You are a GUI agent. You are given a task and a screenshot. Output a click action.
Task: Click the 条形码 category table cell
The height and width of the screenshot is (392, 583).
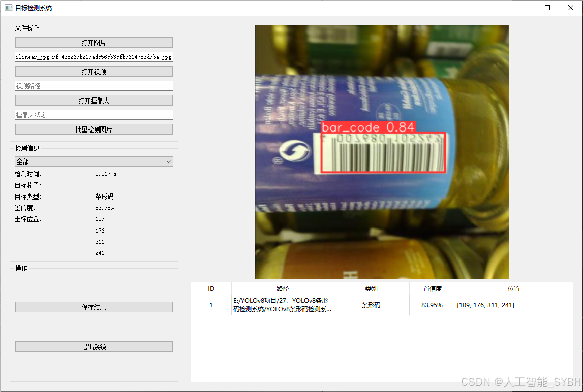click(371, 305)
